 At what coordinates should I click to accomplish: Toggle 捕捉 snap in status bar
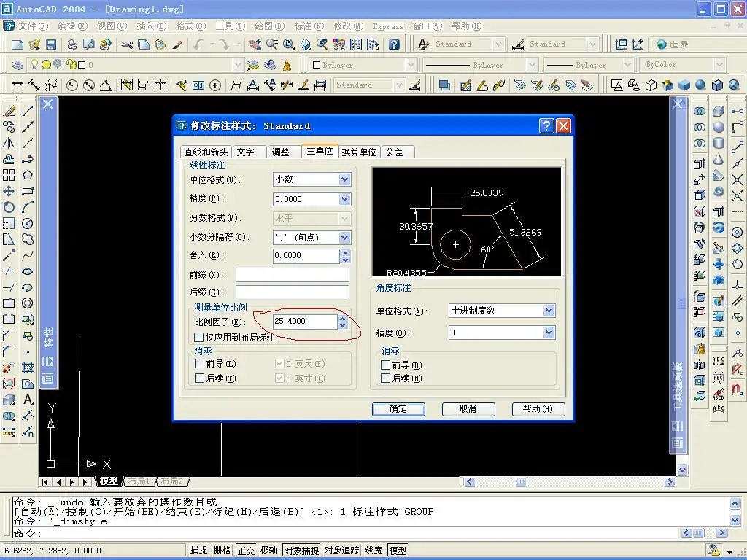tap(198, 551)
